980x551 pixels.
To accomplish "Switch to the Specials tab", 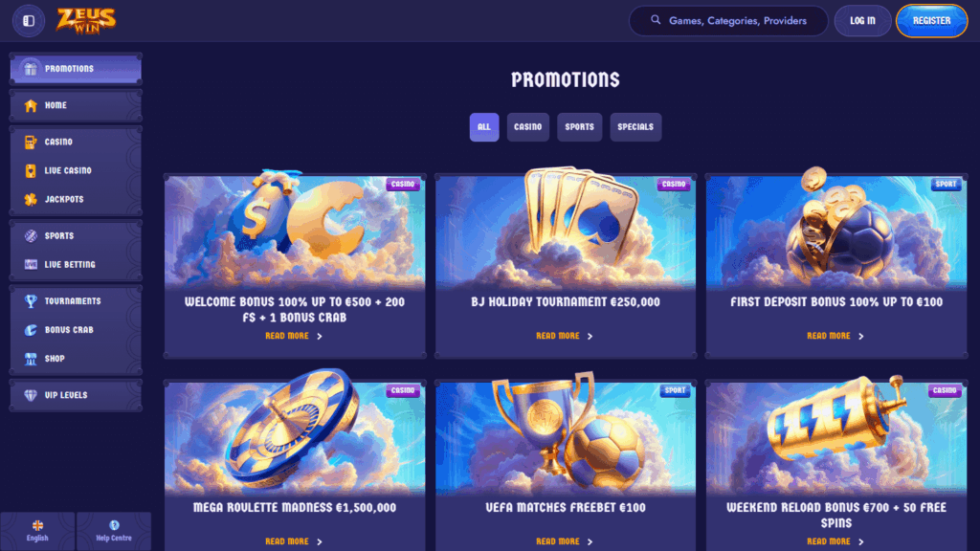I will [635, 127].
